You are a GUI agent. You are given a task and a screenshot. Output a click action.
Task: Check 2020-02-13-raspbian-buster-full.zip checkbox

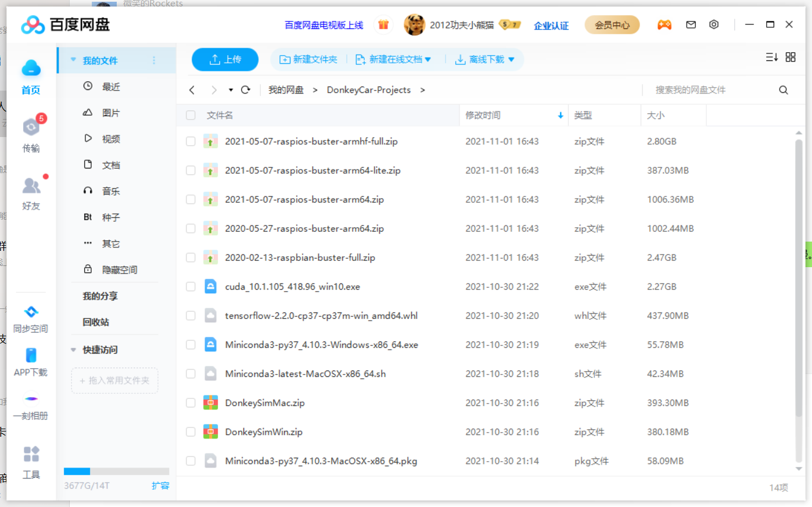(x=191, y=257)
